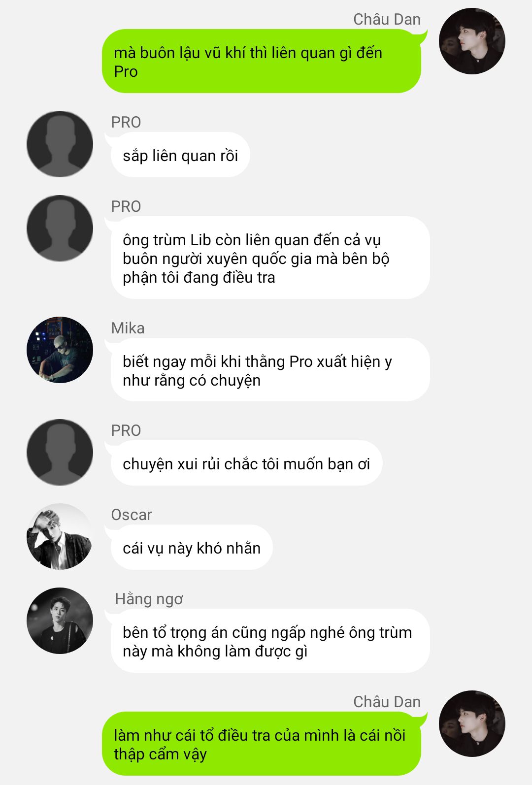Open Châu Dan's avatar beside the first green message
532x785 pixels.
pyautogui.click(x=472, y=41)
